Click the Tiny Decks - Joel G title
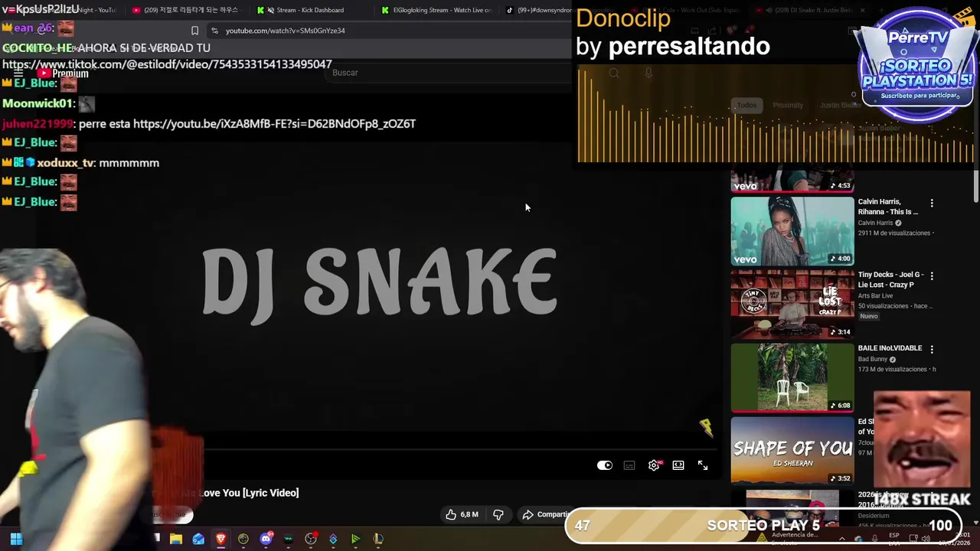The width and height of the screenshot is (980, 551). (x=890, y=279)
